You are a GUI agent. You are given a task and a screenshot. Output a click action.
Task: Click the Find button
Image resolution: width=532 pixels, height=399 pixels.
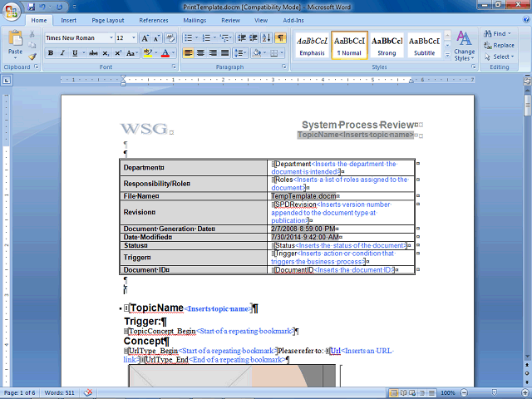click(x=497, y=33)
